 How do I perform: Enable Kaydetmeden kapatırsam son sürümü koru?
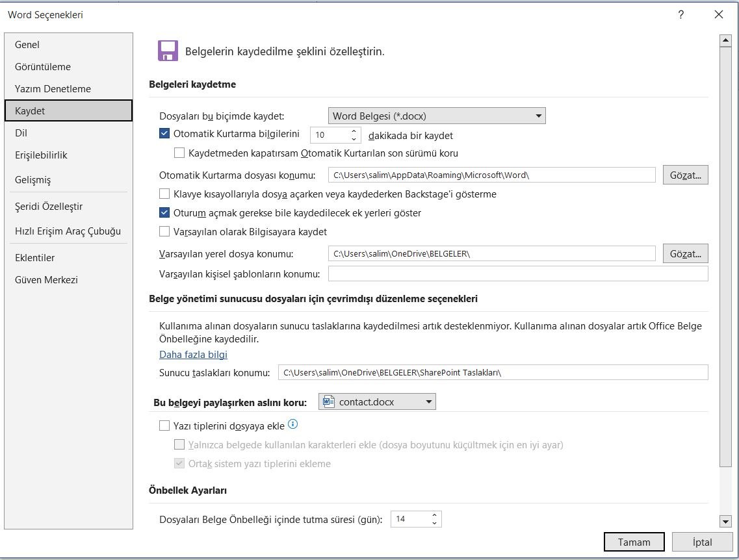point(179,153)
